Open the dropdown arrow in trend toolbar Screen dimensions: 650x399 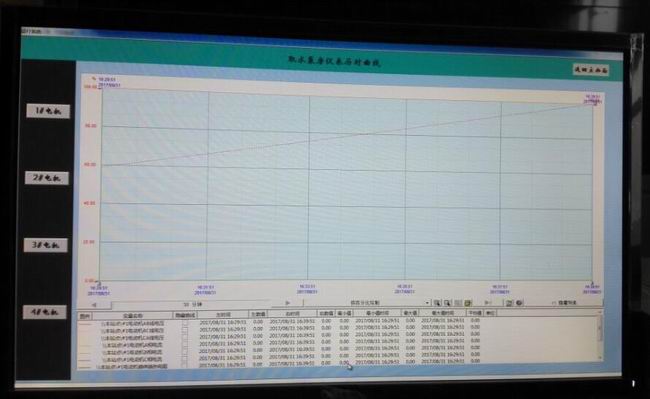click(427, 303)
